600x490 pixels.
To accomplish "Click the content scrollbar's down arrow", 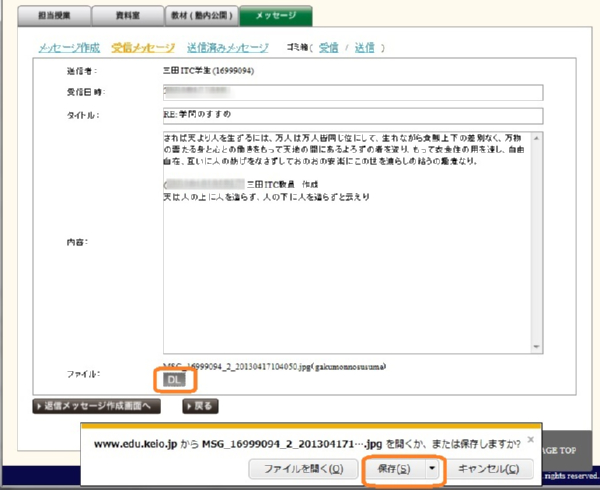I will (x=536, y=346).
